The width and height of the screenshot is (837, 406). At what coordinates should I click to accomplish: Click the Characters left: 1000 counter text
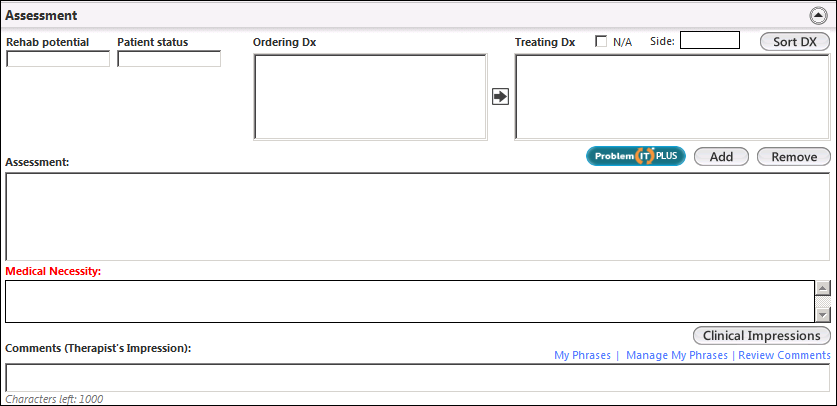coord(54,399)
